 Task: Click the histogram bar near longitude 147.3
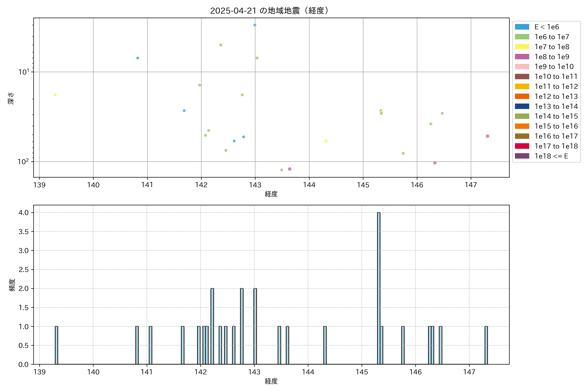[x=486, y=345]
